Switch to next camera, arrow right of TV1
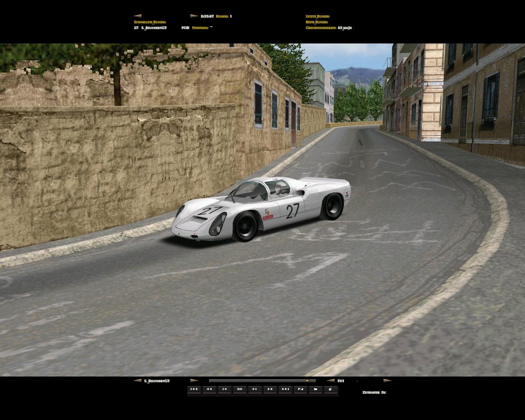525x420 pixels. click(387, 381)
